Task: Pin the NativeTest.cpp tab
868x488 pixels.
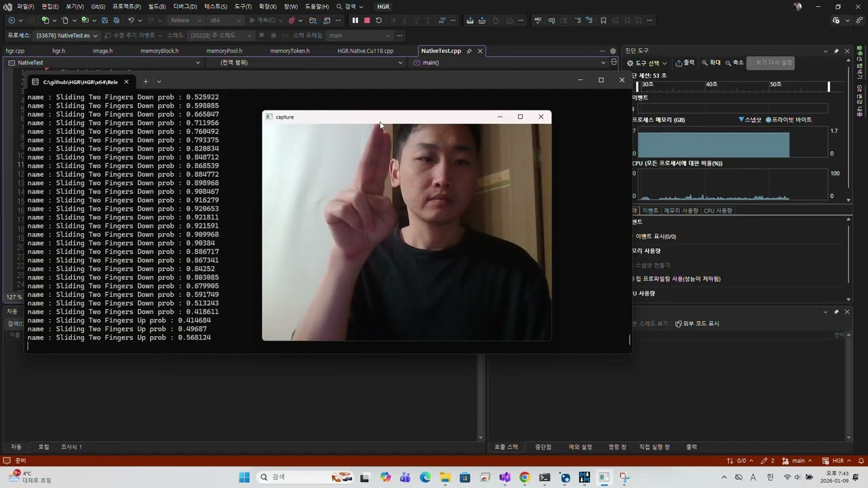Action: coord(469,51)
